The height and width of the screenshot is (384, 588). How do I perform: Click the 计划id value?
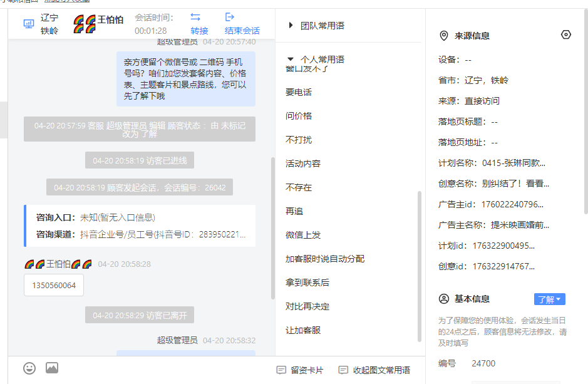click(503, 246)
